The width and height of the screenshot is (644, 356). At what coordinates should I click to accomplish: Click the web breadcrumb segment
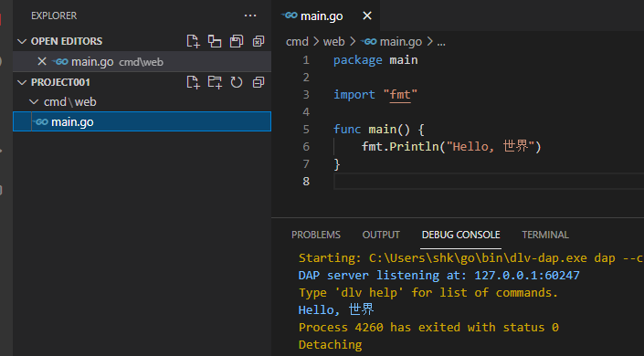334,41
